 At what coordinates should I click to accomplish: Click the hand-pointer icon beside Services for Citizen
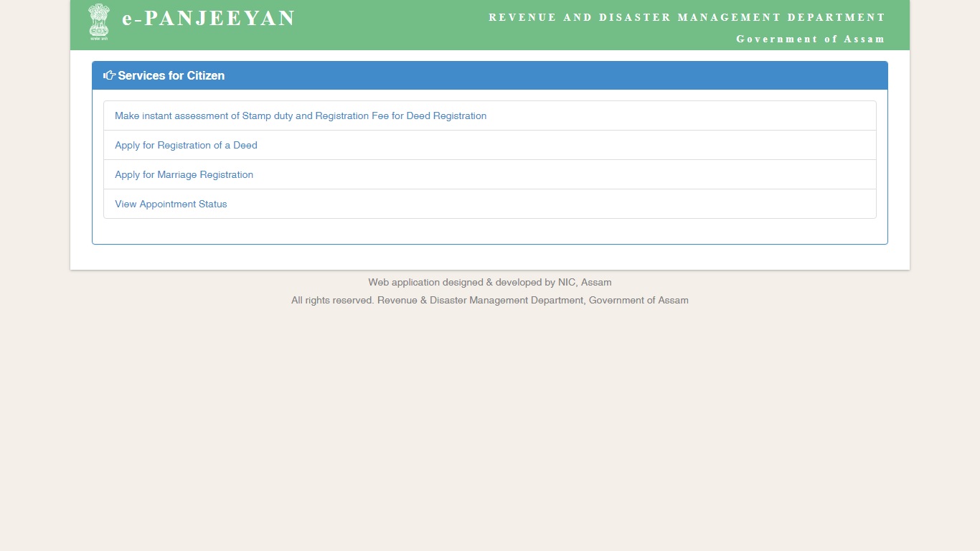109,75
